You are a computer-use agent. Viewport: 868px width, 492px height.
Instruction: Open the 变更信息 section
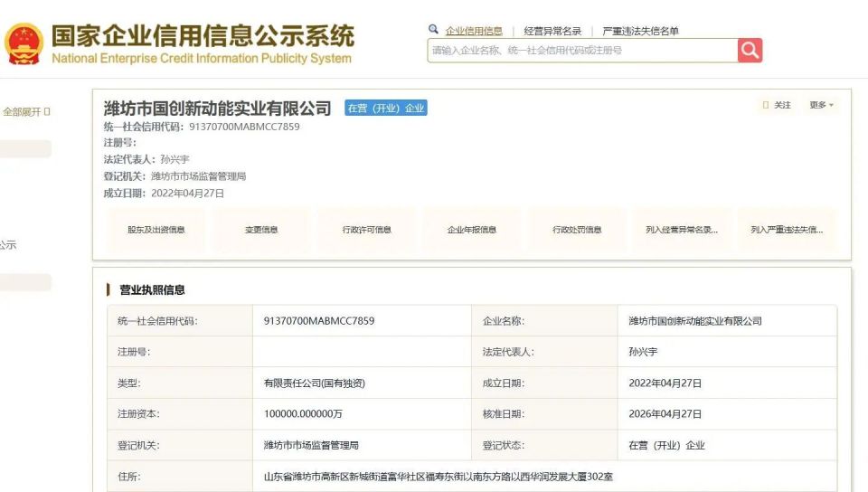[x=261, y=230]
